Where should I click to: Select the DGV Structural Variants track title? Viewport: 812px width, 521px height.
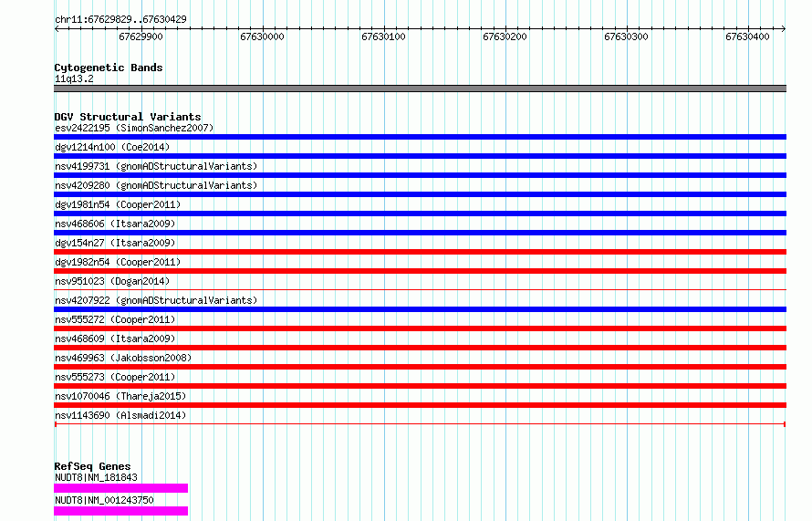[x=128, y=117]
